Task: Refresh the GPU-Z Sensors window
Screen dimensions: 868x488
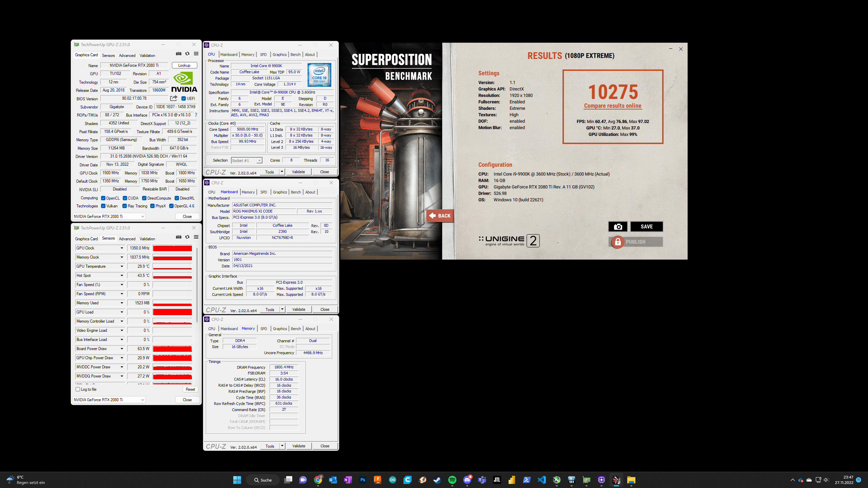Action: tap(187, 237)
